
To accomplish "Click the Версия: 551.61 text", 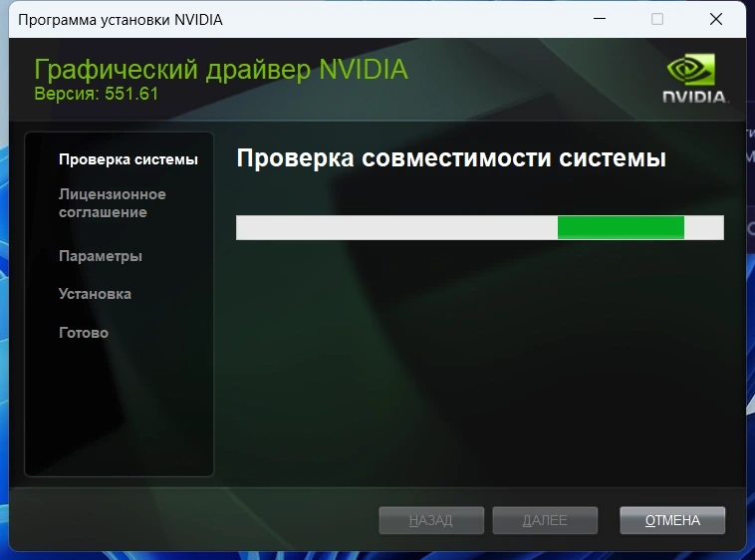I will pos(96,94).
